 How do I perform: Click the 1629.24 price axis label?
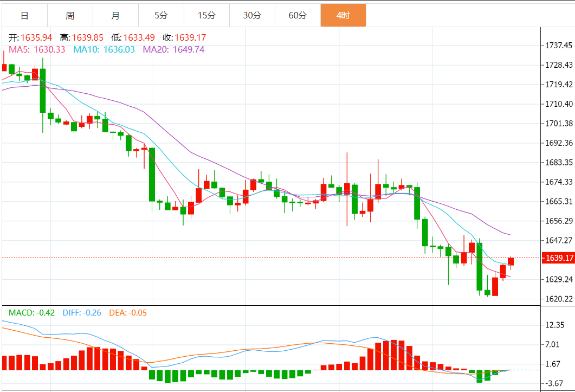click(x=559, y=279)
